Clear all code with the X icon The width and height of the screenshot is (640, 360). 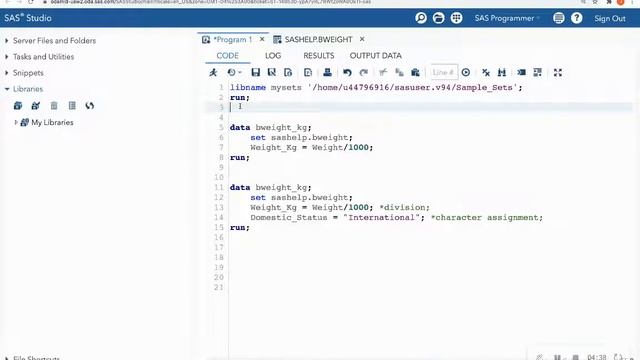486,73
